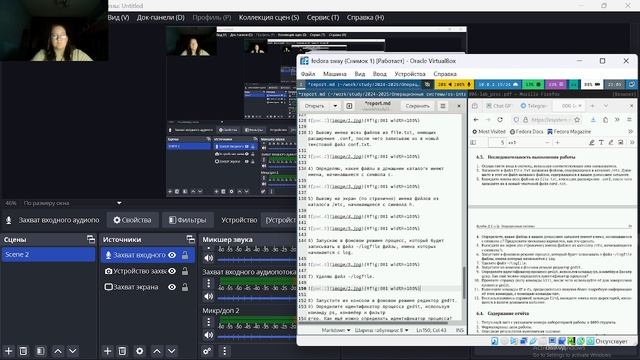Open Markdown language dropdown in gedit status bar

pos(336,330)
